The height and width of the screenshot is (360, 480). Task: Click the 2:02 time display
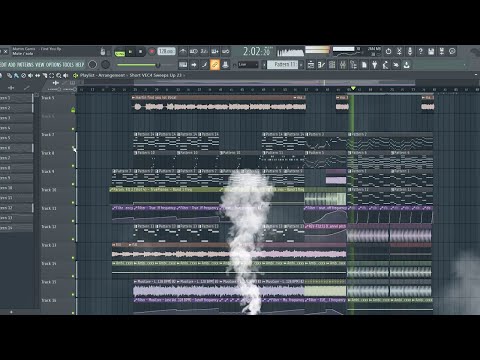(x=256, y=51)
